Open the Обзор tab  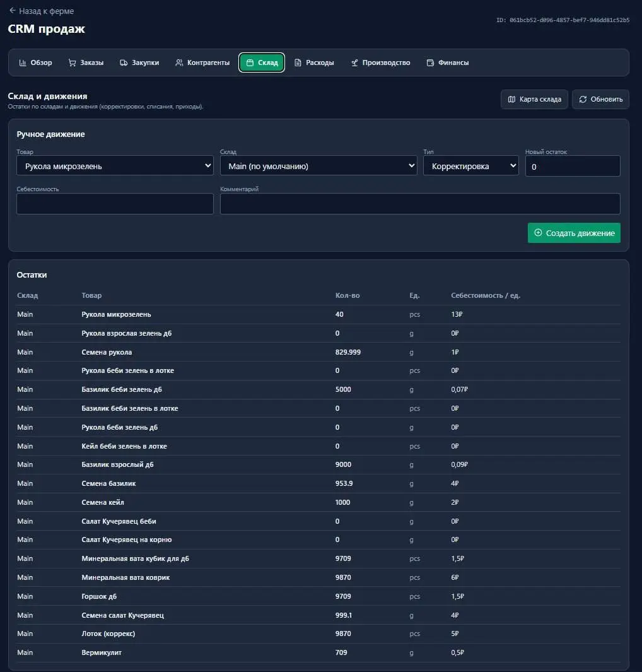click(x=35, y=62)
